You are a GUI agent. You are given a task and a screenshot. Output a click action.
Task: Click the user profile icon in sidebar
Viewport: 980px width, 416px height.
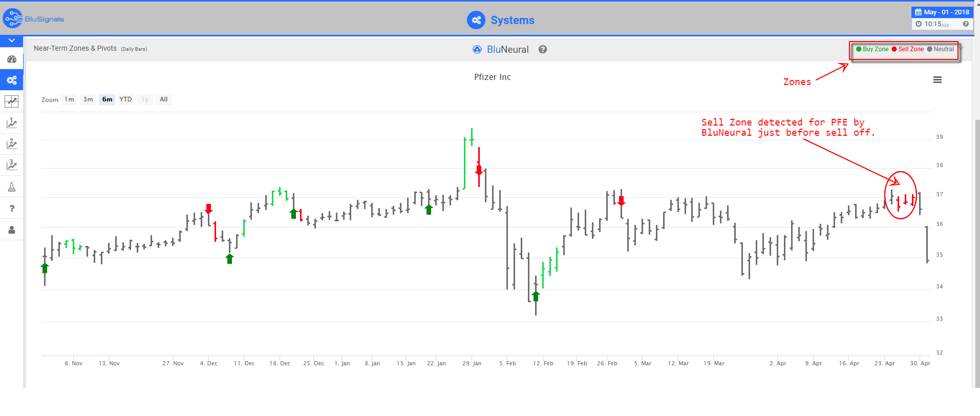(11, 230)
